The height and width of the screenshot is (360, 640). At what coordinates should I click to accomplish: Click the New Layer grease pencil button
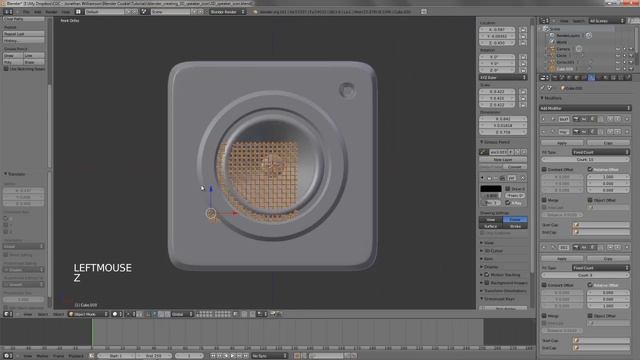503,160
